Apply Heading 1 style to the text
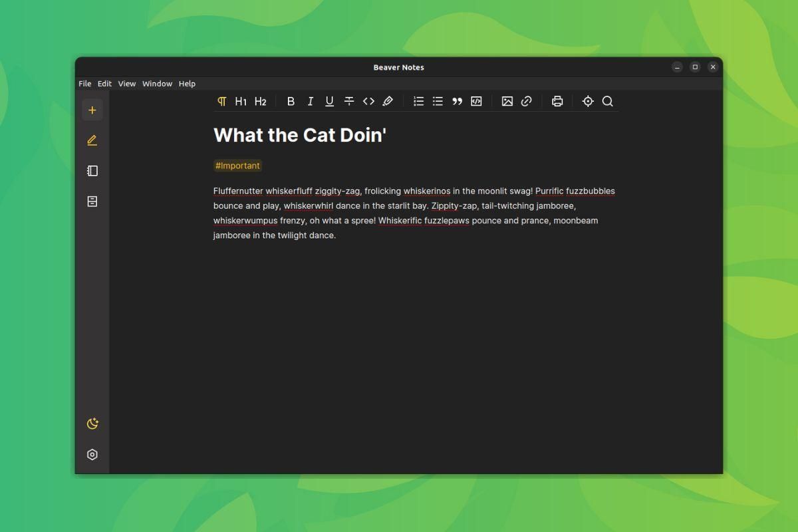Screen dimensions: 798x532 241,101
